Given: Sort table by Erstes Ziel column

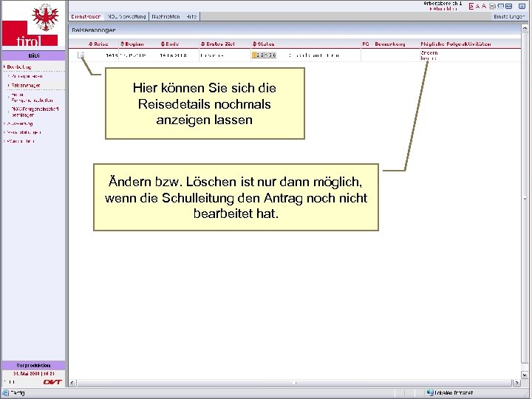Looking at the screenshot, I should (x=217, y=44).
